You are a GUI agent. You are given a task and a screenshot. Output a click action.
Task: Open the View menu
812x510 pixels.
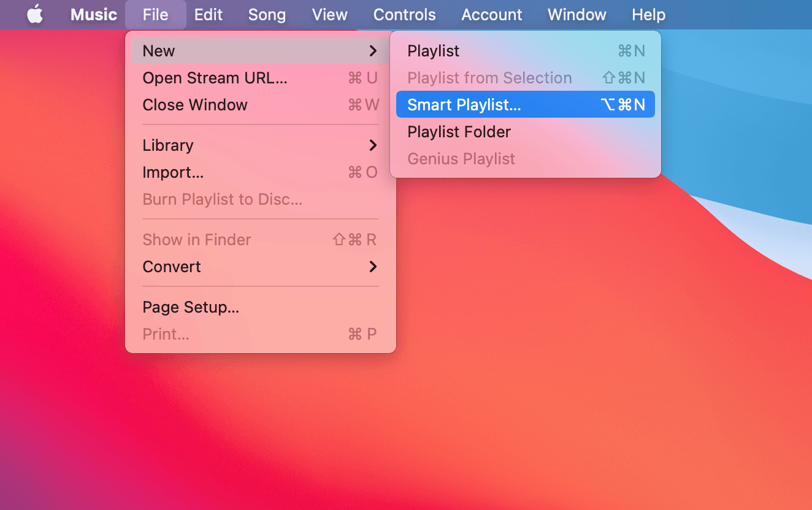(330, 15)
